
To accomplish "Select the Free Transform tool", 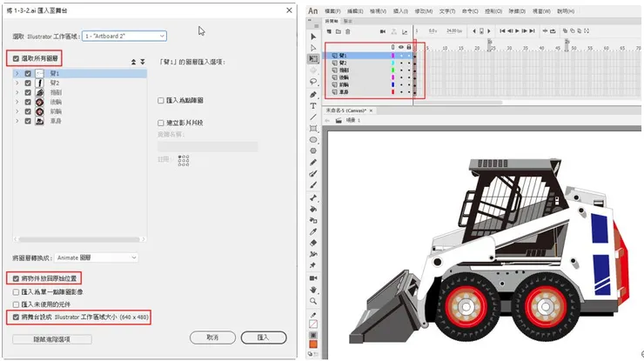I will pos(313,59).
